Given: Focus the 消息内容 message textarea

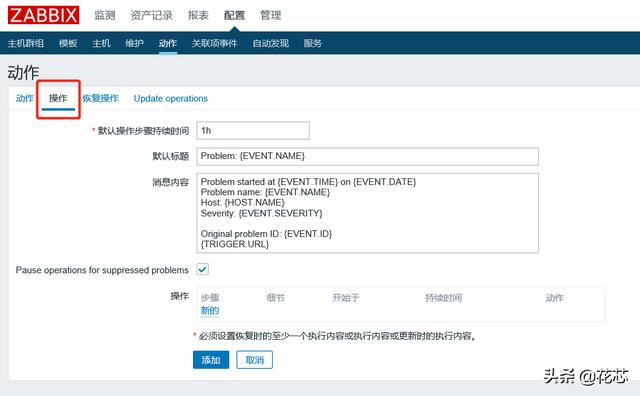Looking at the screenshot, I should [367, 213].
